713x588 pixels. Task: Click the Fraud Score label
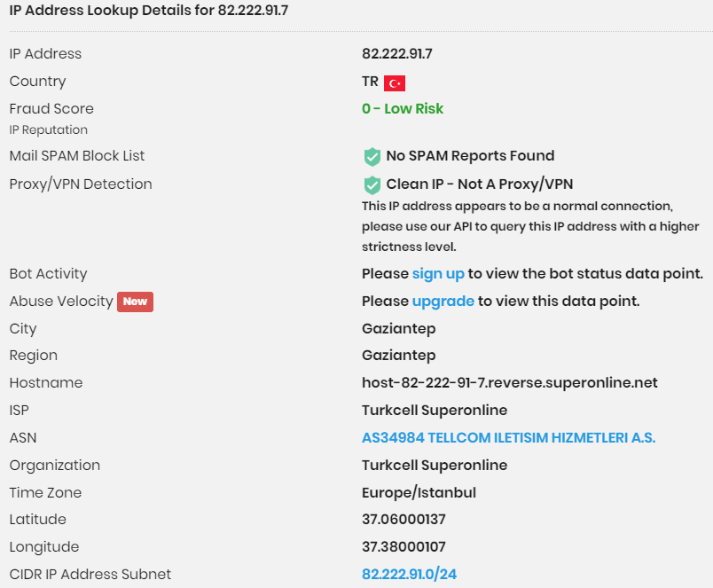coord(51,109)
